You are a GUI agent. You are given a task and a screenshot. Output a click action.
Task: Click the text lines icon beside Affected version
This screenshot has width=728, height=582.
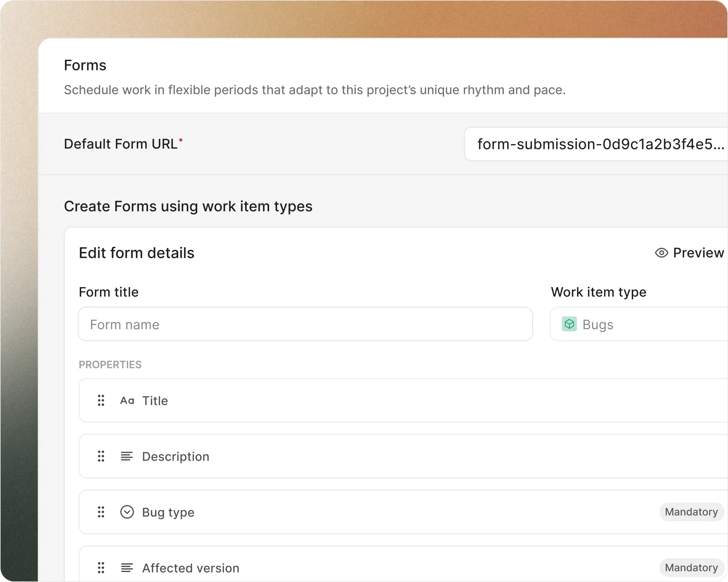[127, 568]
